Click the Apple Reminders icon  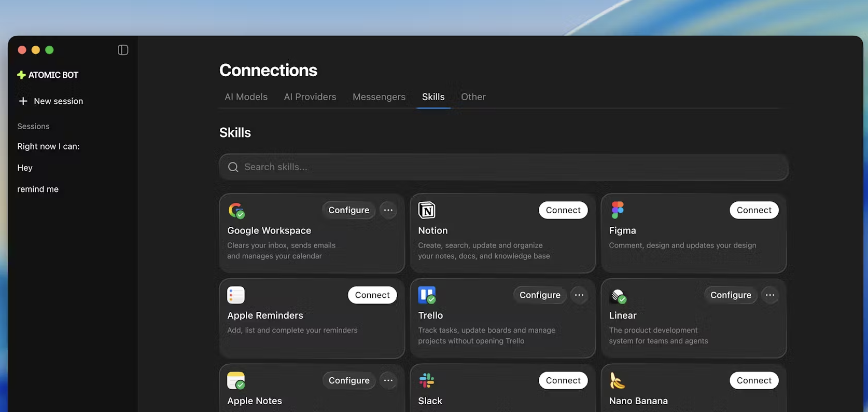(236, 295)
